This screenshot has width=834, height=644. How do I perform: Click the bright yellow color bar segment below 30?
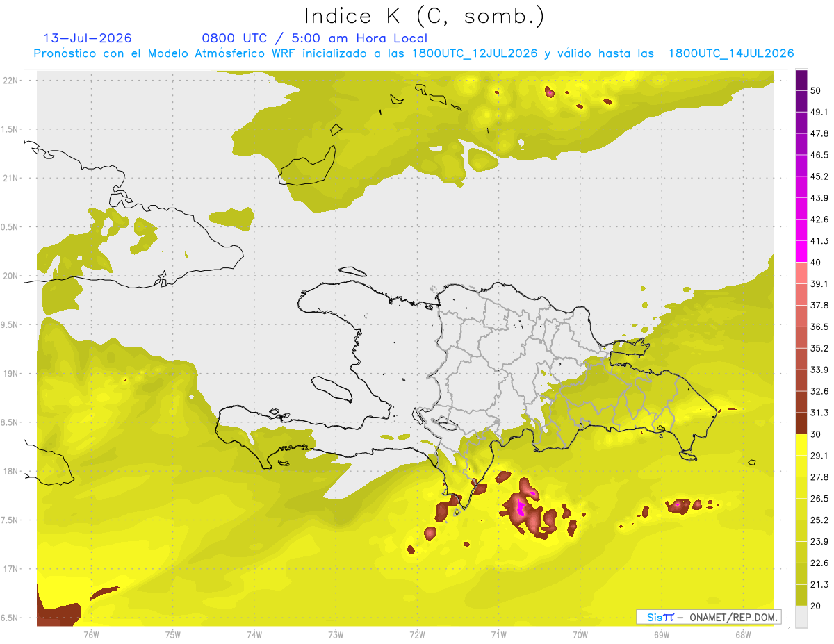coord(801,445)
